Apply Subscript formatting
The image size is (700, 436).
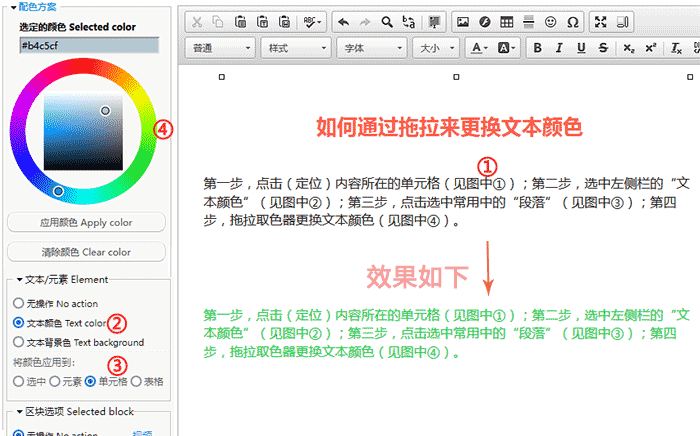click(629, 48)
